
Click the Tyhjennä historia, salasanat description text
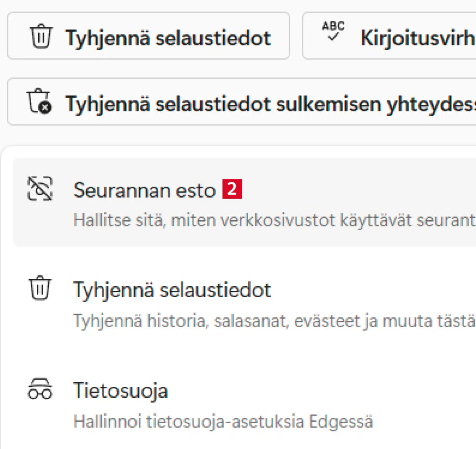point(273,321)
